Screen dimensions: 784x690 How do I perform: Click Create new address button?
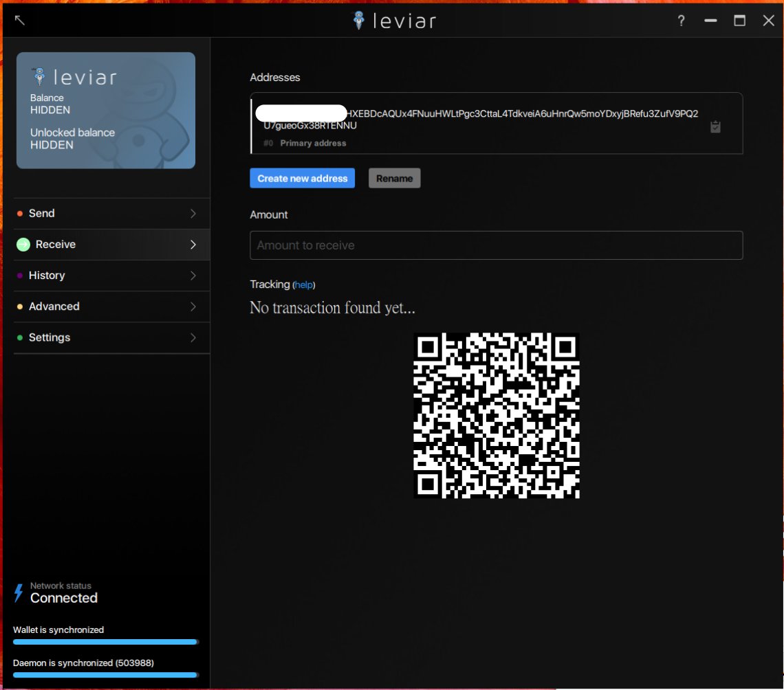point(303,179)
